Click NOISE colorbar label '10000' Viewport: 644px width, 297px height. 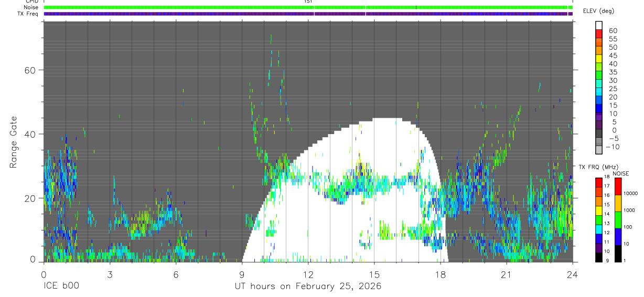click(631, 193)
